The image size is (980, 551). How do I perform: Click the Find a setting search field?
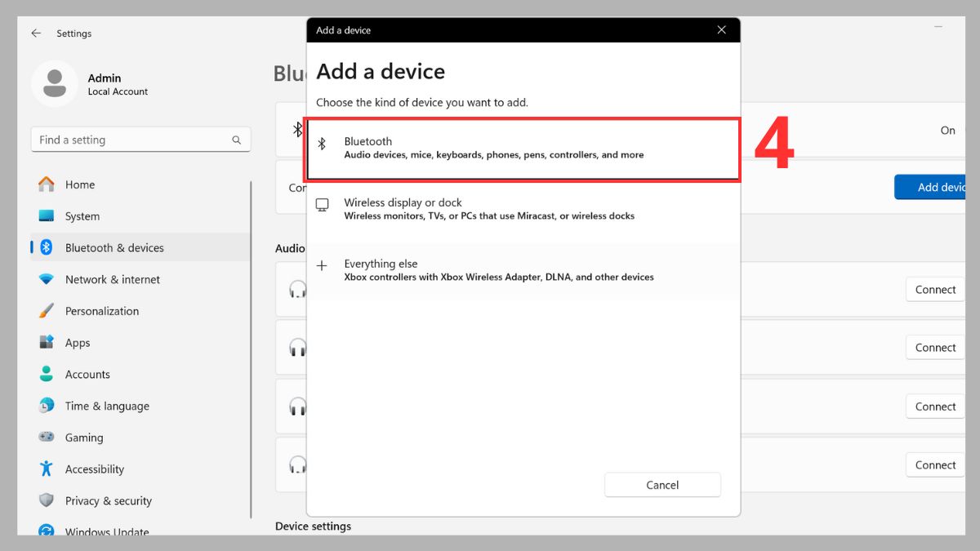[140, 140]
